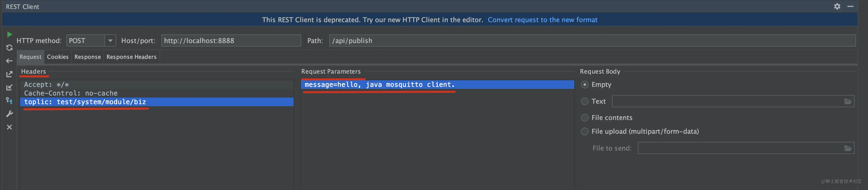The height and width of the screenshot is (190, 868).
Task: Switch to the Response tab
Action: tap(88, 57)
